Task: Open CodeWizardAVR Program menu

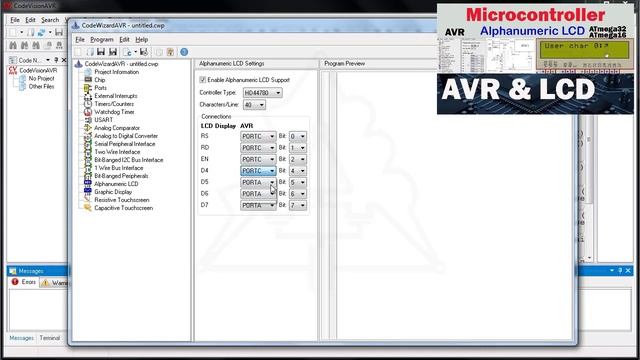Action: (102, 40)
